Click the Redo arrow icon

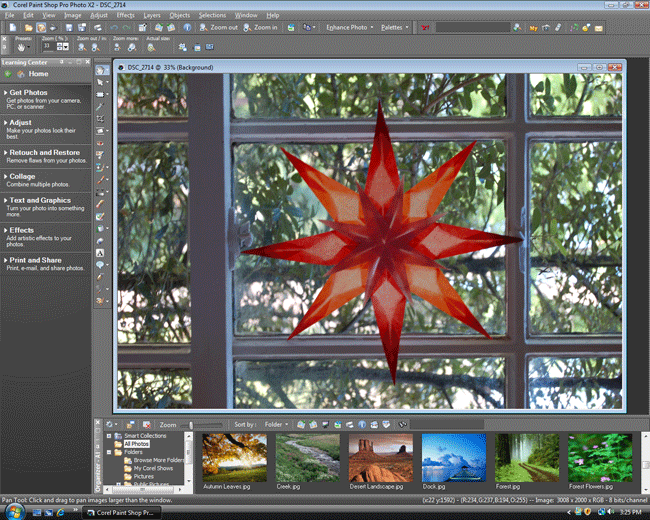point(126,28)
